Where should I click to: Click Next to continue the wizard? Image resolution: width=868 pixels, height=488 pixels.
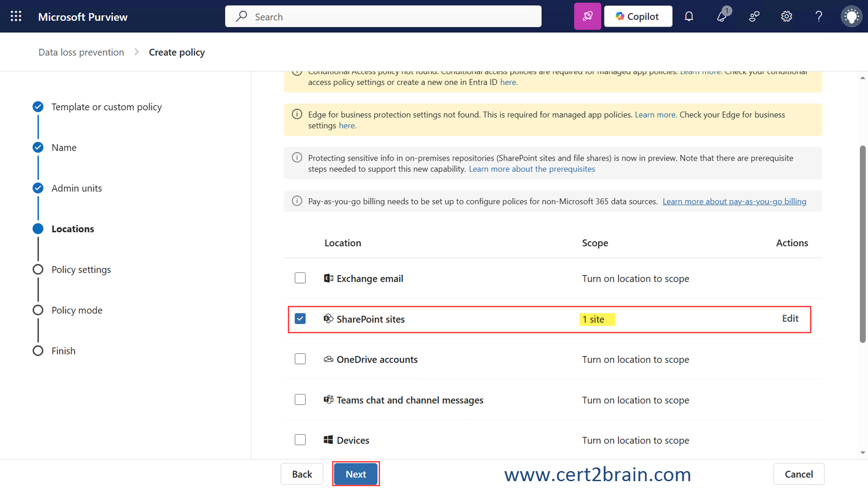355,474
